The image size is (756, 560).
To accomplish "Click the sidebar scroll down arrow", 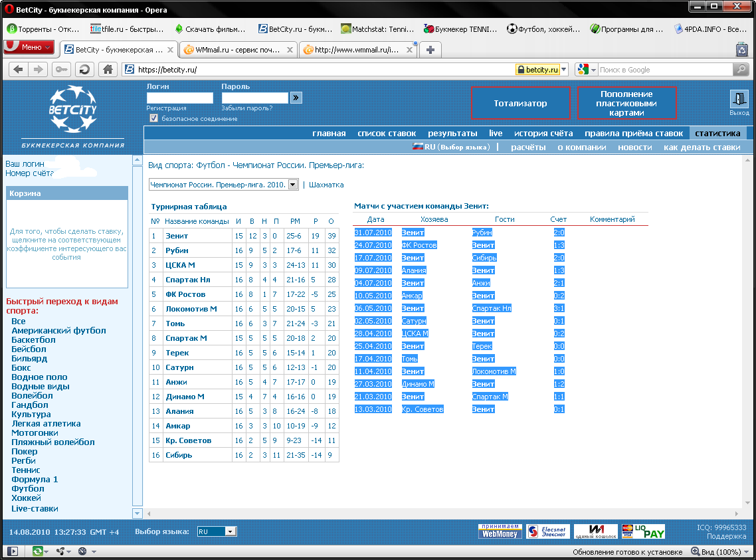I will point(138,513).
